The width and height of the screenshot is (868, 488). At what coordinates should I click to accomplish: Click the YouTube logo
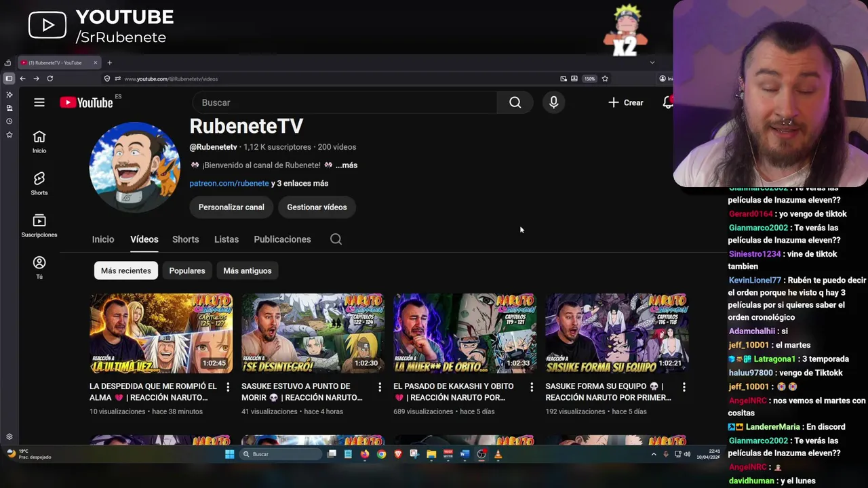pyautogui.click(x=86, y=102)
